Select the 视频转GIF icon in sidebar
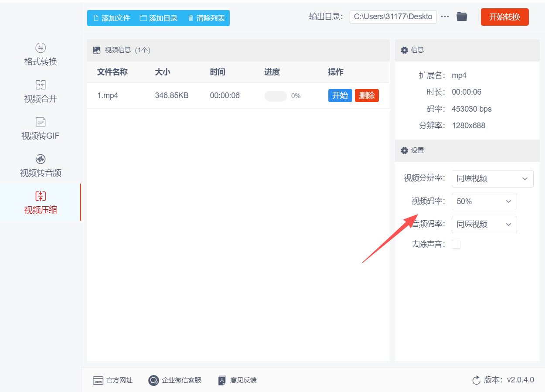This screenshot has width=545, height=392. tap(41, 122)
